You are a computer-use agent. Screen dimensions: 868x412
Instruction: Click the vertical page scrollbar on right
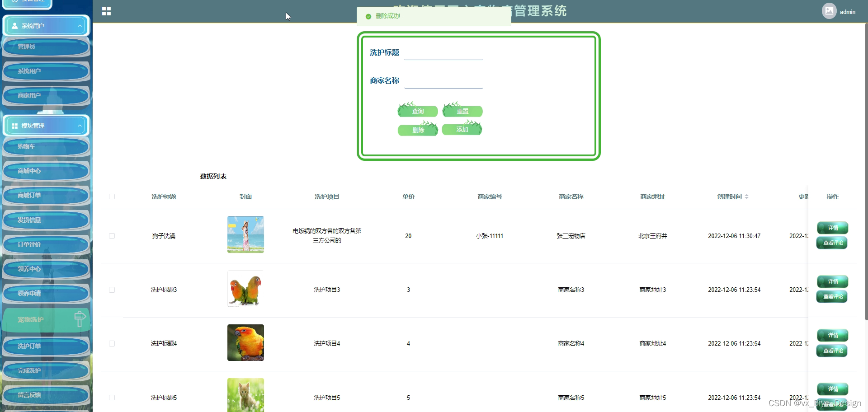(x=866, y=172)
